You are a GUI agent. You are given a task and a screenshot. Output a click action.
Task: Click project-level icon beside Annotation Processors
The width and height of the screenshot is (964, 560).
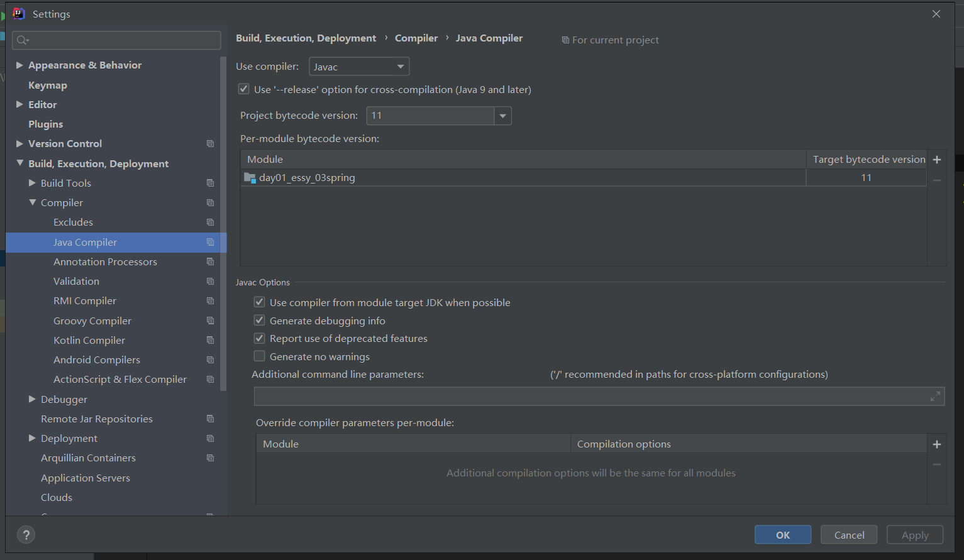click(210, 262)
